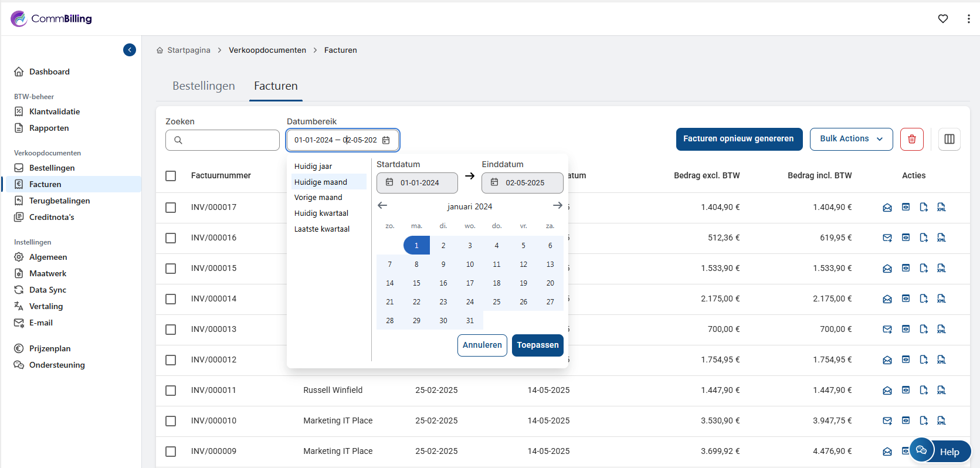Toggle the select-all checkbox in table header
Screen dimensions: 980x468
(x=171, y=176)
